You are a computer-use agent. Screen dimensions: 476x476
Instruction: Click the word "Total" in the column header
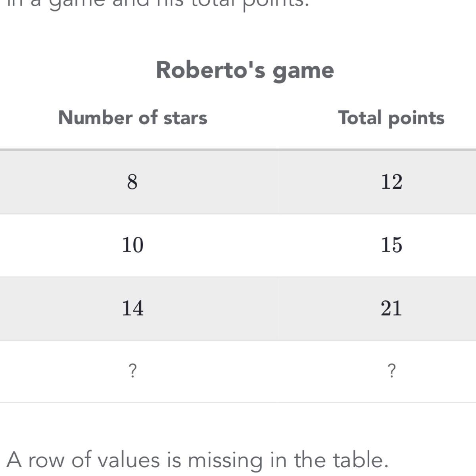click(360, 118)
